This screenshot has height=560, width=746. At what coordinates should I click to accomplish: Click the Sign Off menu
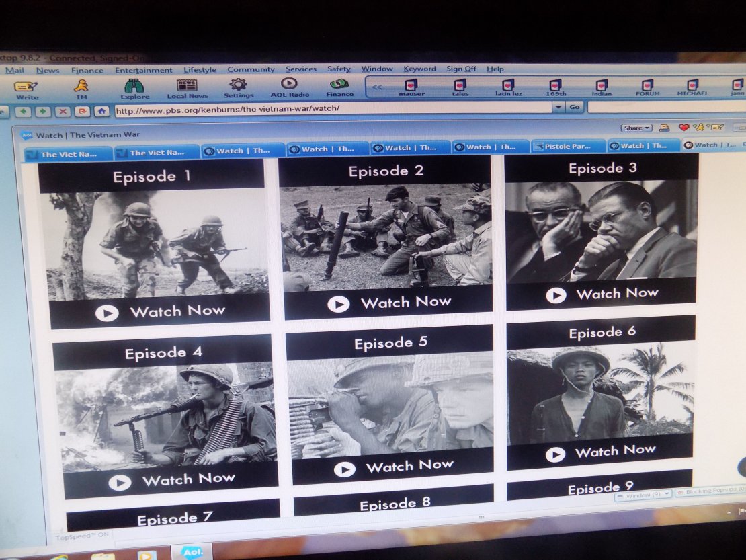[461, 69]
